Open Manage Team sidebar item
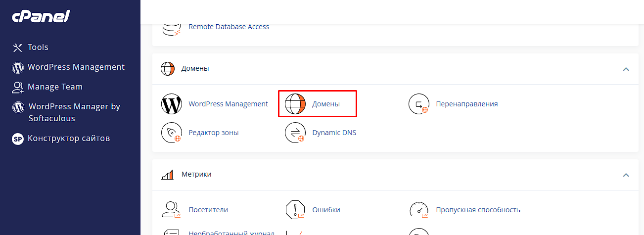644x235 pixels. tap(55, 87)
